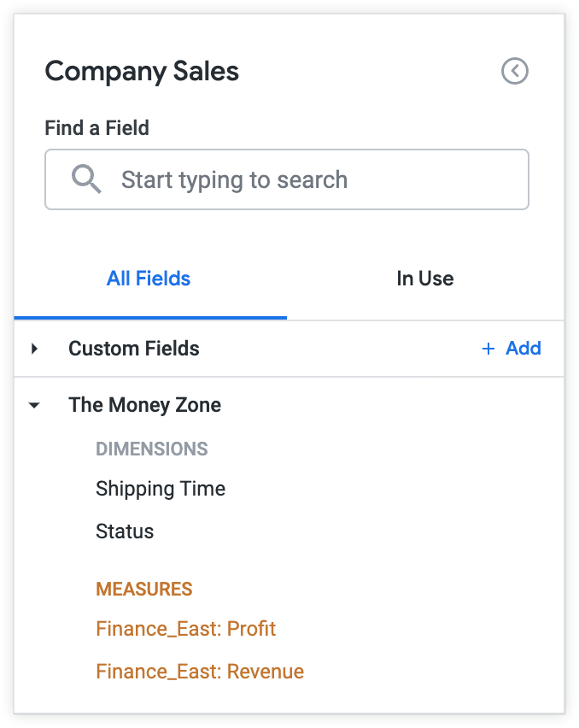
Task: Expand the Custom Fields triangle arrow
Action: click(x=34, y=349)
